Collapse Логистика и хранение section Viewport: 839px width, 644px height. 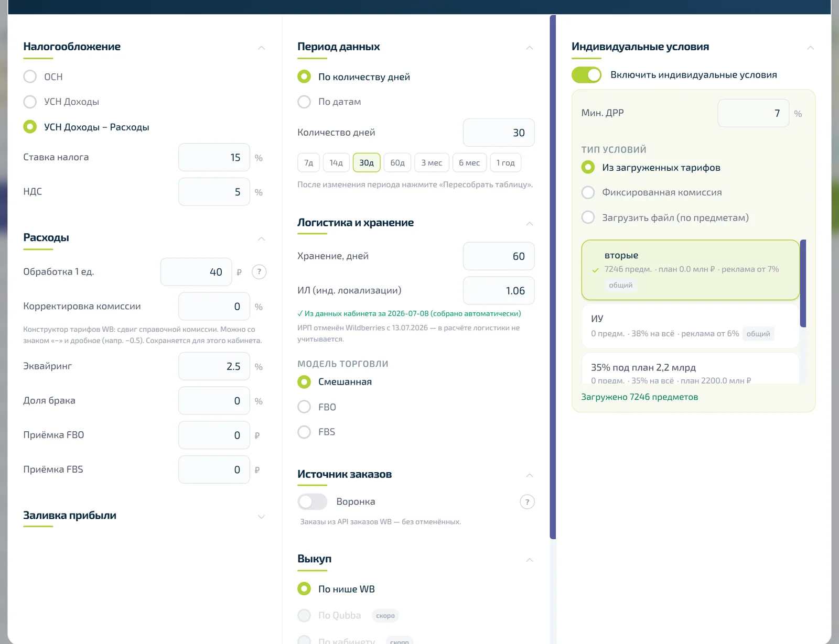pos(530,224)
